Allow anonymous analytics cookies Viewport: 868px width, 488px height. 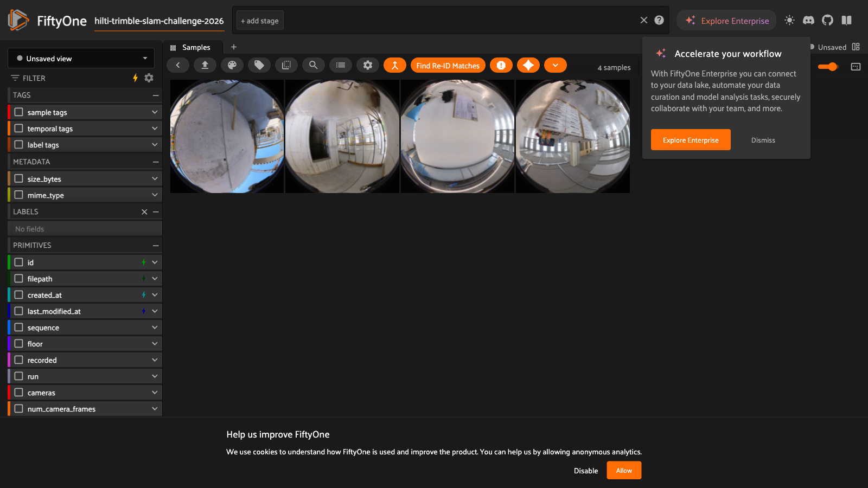pyautogui.click(x=624, y=470)
